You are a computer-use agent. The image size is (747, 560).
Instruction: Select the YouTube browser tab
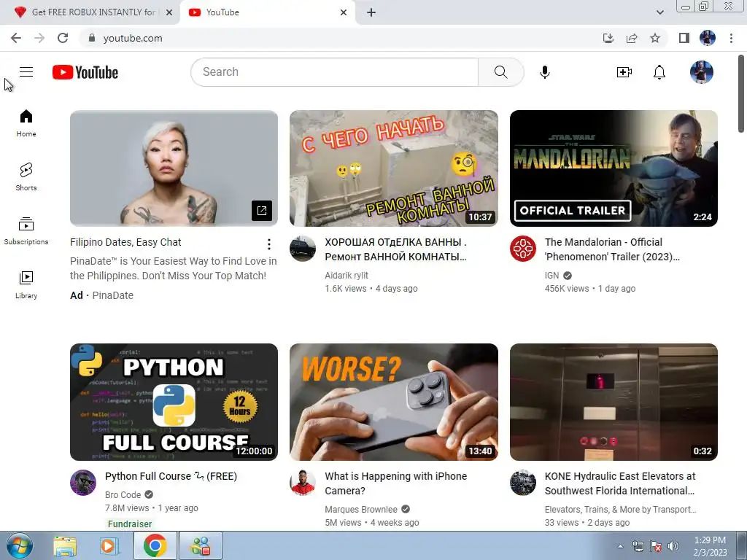pyautogui.click(x=267, y=12)
